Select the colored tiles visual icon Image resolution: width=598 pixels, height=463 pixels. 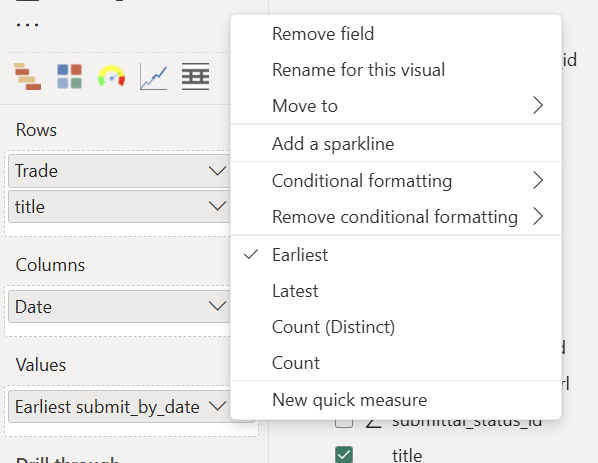69,76
